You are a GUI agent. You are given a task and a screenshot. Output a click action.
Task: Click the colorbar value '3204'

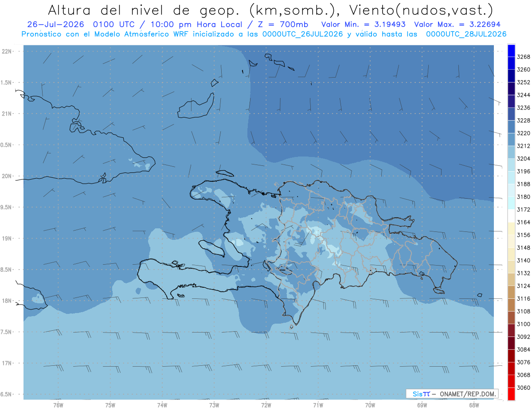coord(523,159)
